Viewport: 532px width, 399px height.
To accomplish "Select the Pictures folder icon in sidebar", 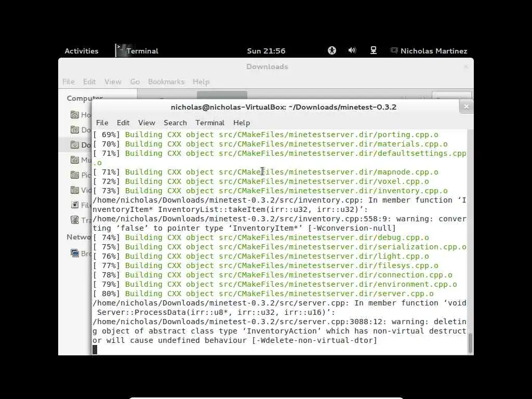I will point(75,175).
